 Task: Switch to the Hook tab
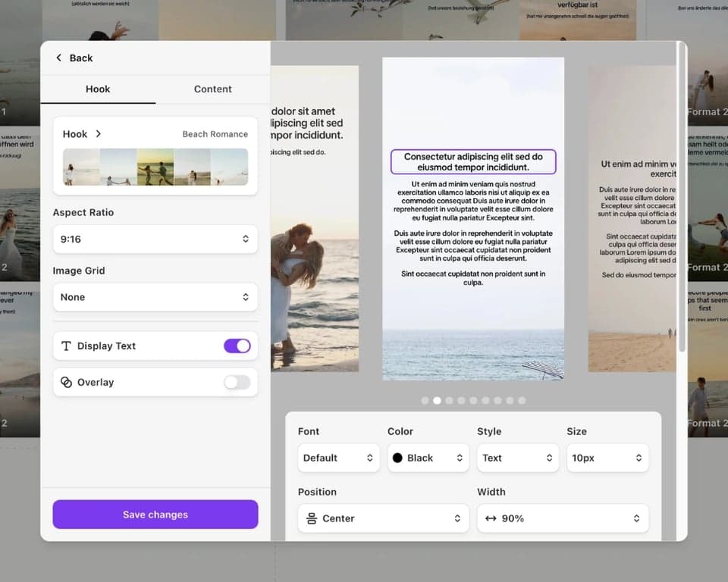point(98,89)
